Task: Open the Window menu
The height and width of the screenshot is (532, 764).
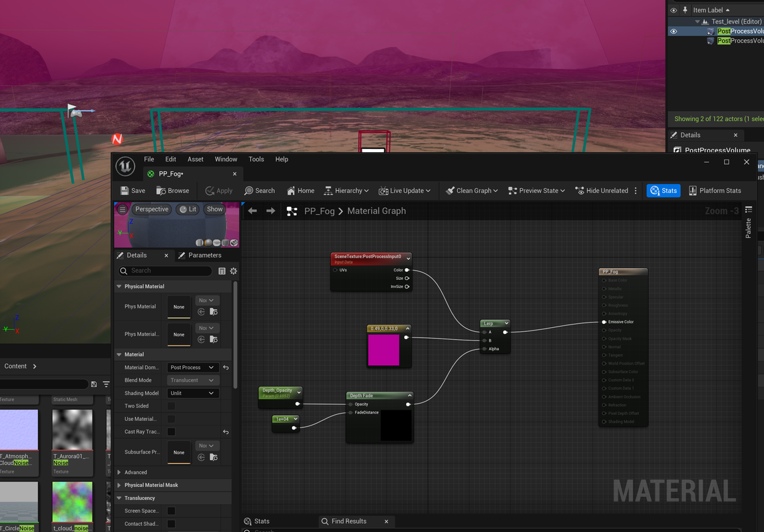Action: 226,159
